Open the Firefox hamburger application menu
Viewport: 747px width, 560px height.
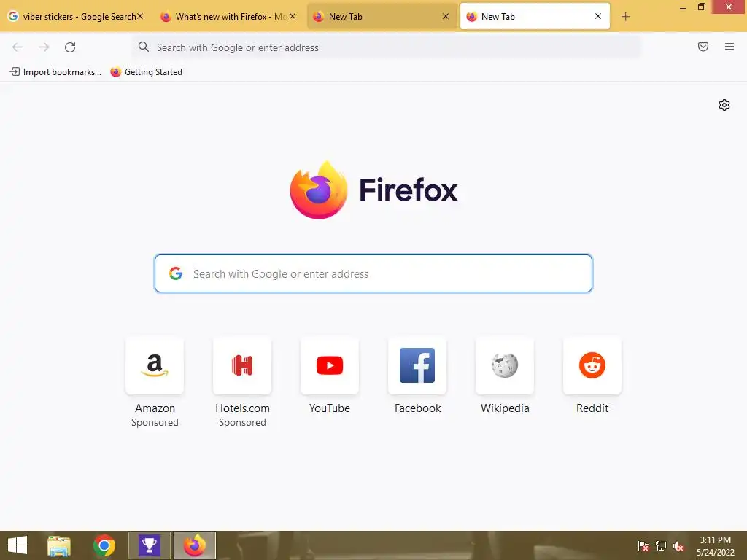click(729, 47)
